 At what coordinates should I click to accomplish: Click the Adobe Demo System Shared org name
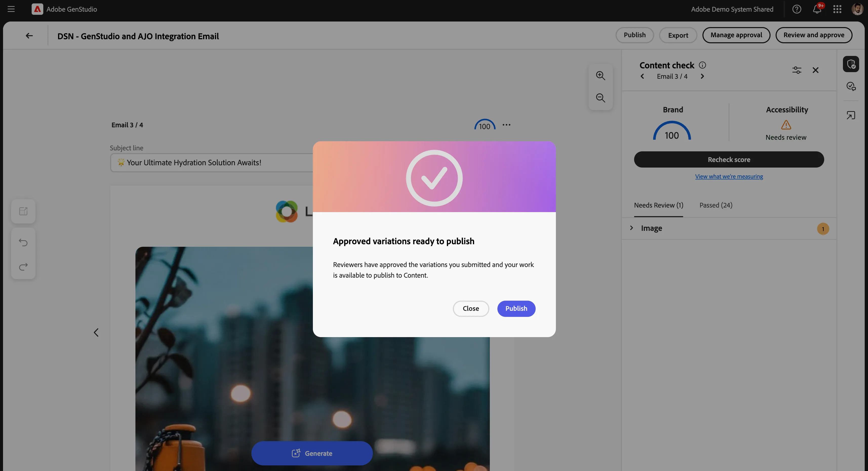coord(732,9)
